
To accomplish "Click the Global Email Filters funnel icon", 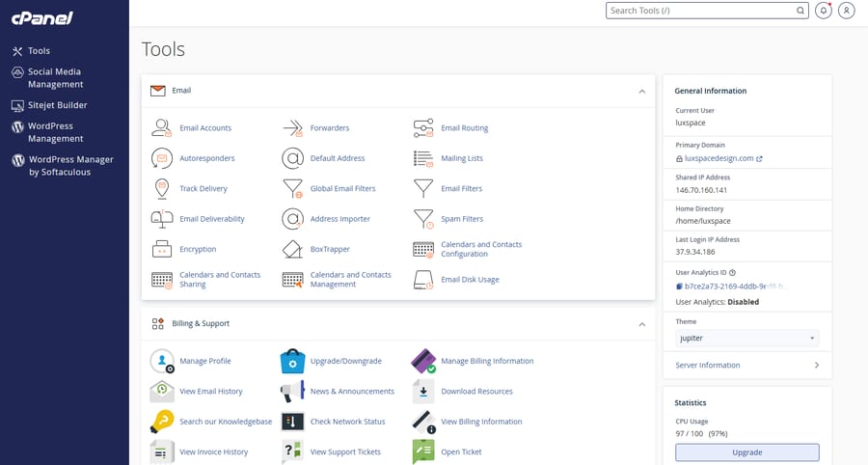I will coord(293,189).
